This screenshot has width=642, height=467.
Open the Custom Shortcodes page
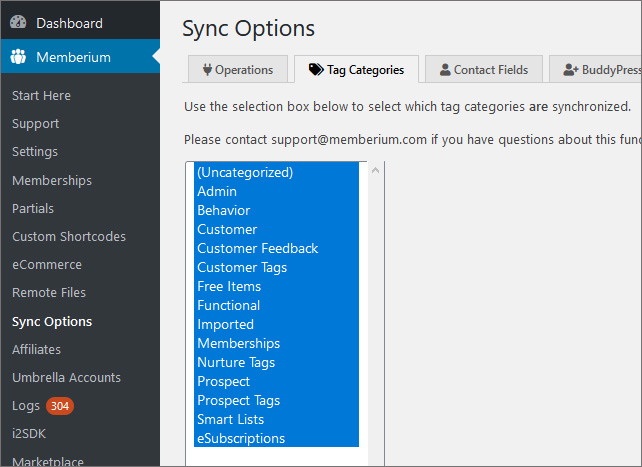(69, 237)
